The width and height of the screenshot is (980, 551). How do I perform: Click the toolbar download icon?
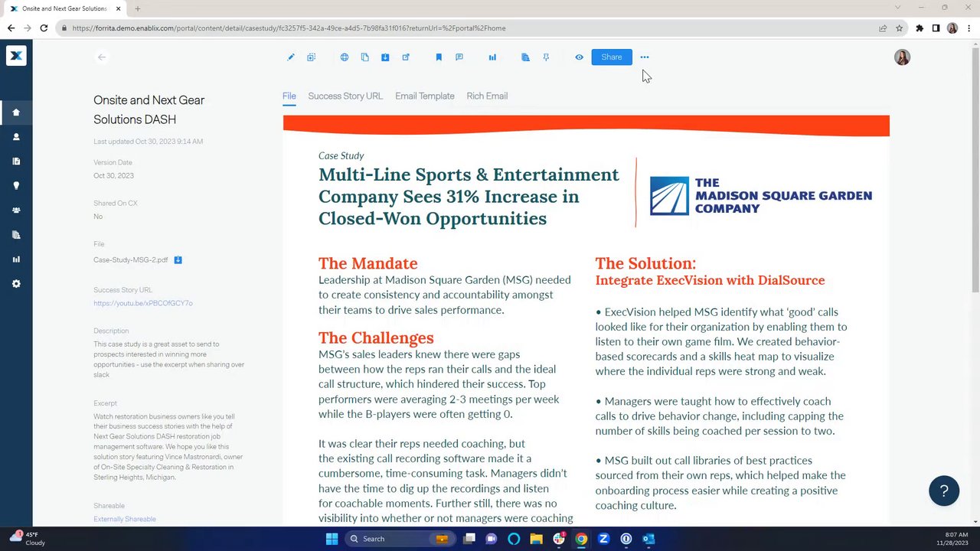pos(385,57)
